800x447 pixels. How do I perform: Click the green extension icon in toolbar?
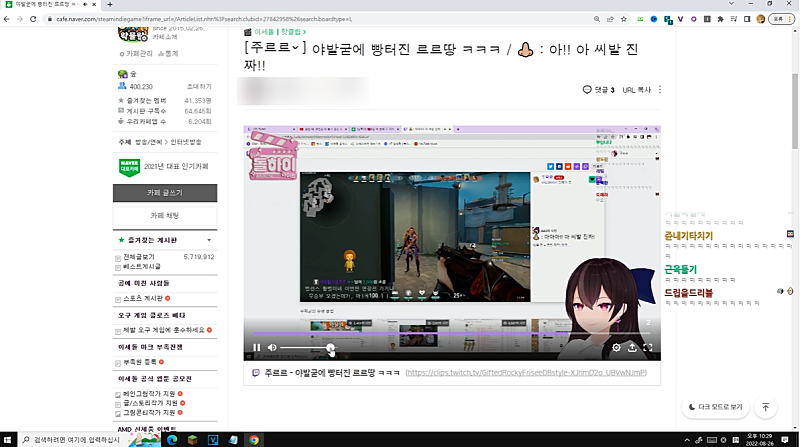tap(640, 19)
